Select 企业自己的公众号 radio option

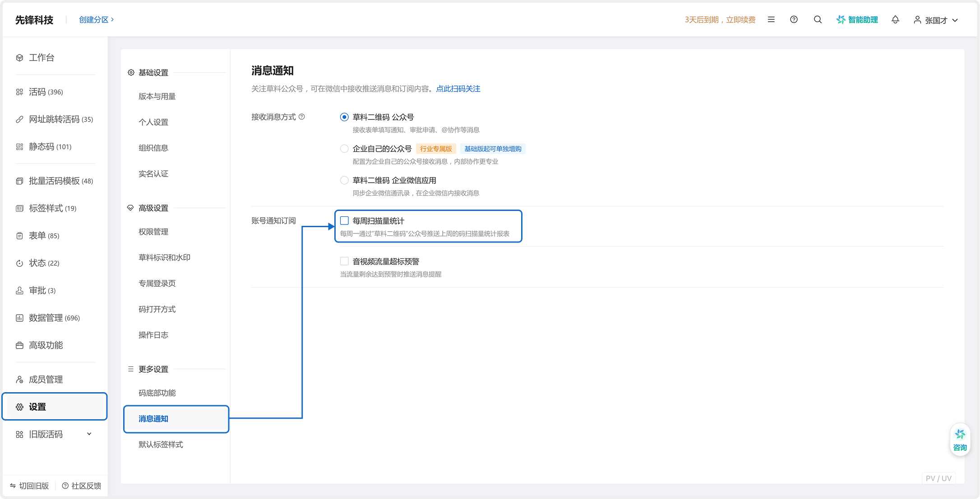point(344,148)
